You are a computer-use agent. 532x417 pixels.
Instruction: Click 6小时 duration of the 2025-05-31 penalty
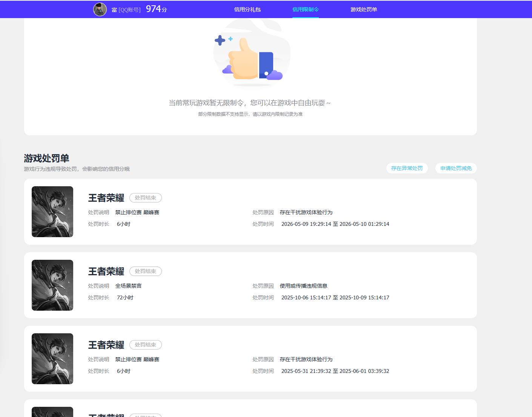point(124,371)
